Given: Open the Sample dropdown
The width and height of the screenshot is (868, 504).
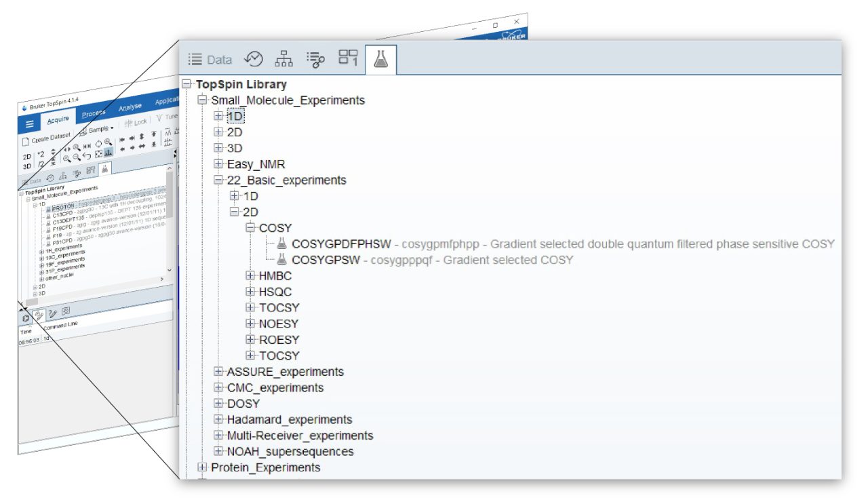Looking at the screenshot, I should point(98,129).
